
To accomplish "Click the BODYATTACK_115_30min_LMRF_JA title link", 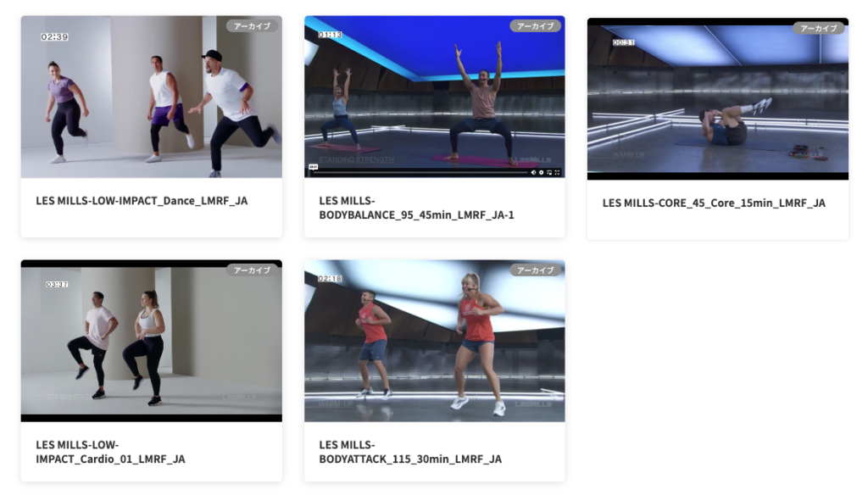I will (x=410, y=452).
